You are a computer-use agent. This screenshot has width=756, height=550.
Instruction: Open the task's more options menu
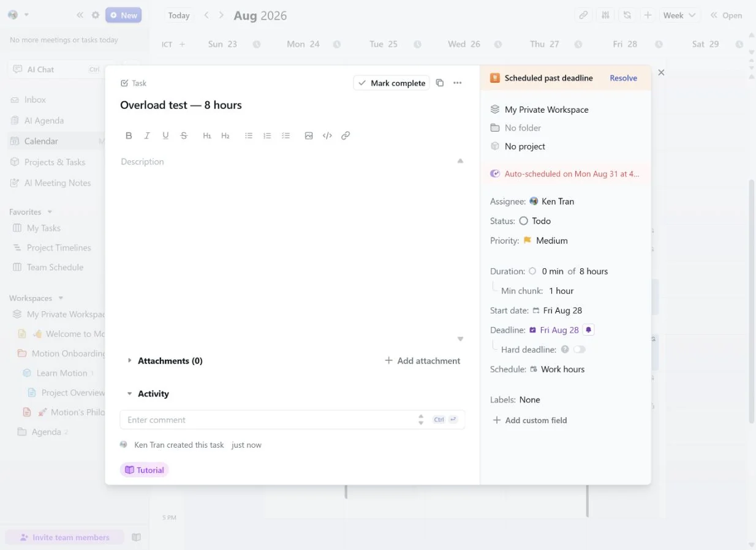pyautogui.click(x=457, y=83)
